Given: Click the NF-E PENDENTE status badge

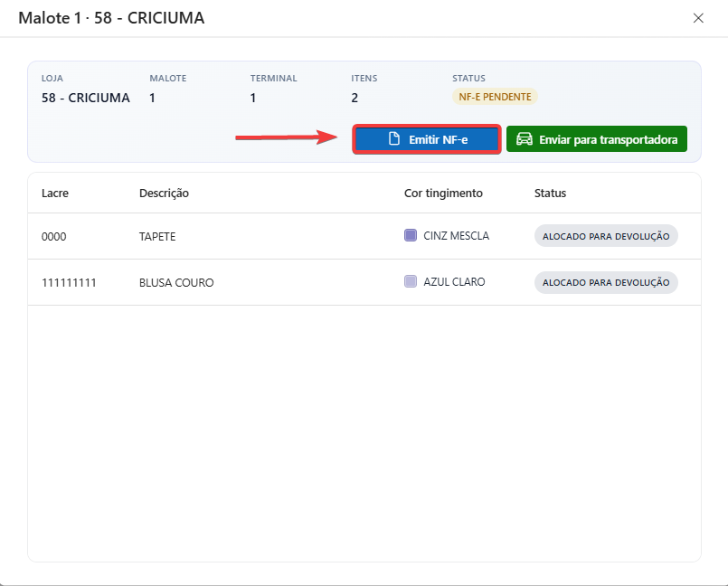Looking at the screenshot, I should (495, 97).
